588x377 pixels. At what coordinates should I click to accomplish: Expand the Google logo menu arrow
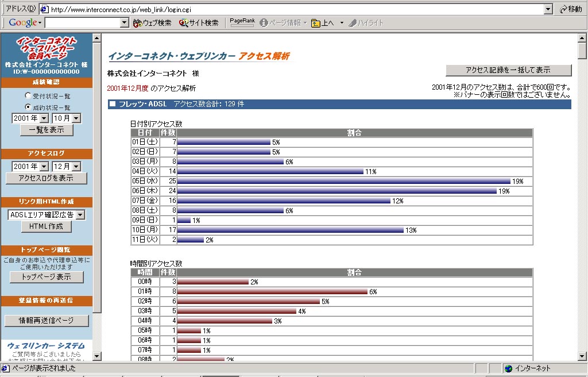[x=40, y=23]
